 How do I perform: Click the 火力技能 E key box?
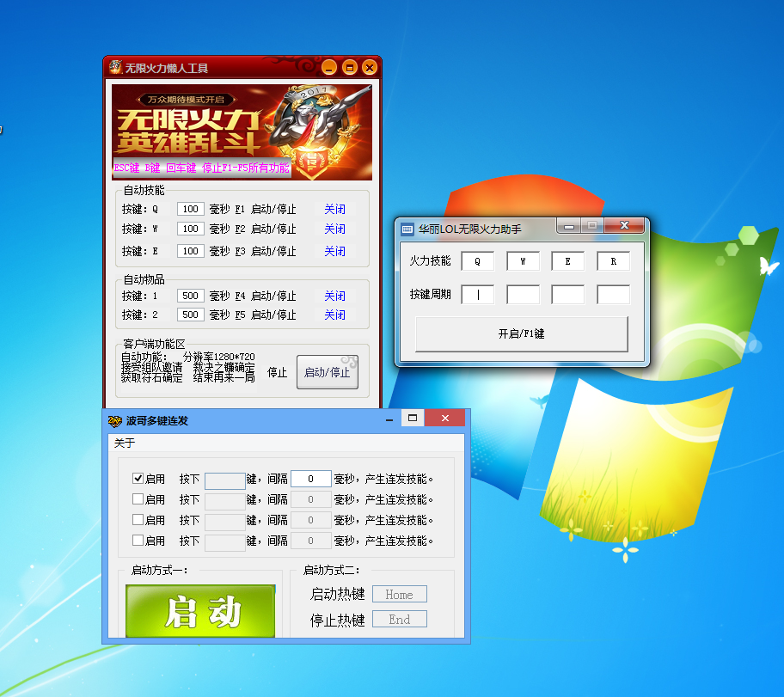tap(568, 261)
